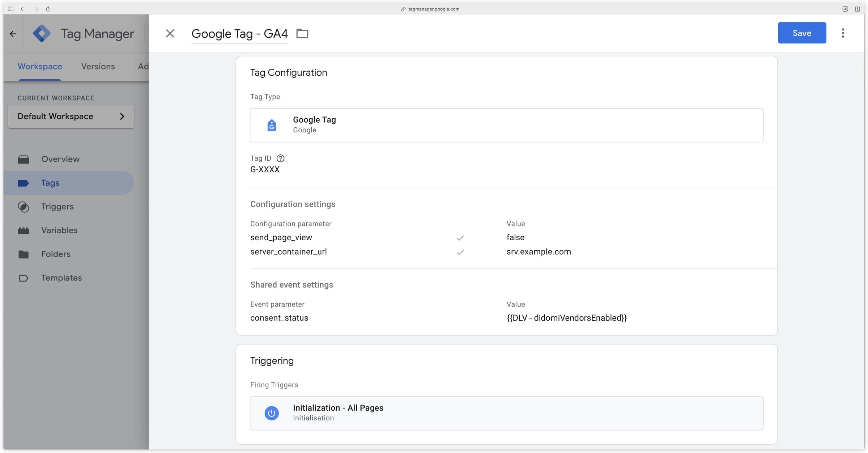Click the tagmanager.google.com address bar
Image resolution: width=868 pixels, height=453 pixels.
430,9
